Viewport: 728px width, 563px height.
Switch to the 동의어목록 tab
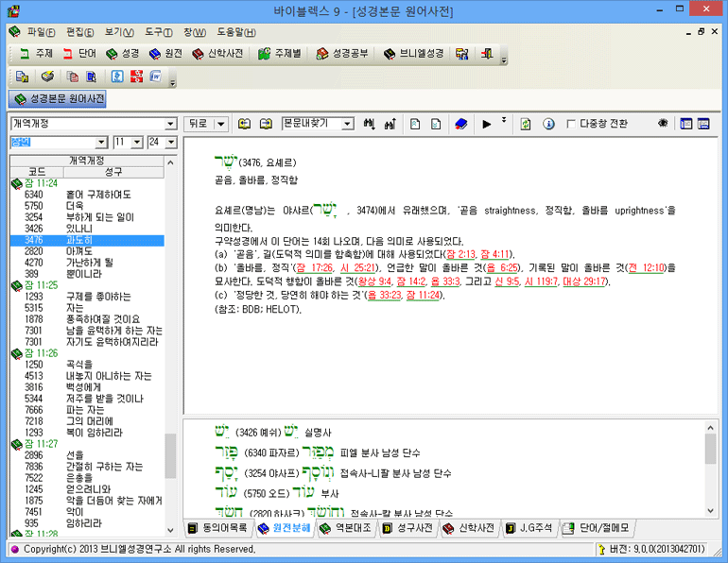click(x=218, y=528)
